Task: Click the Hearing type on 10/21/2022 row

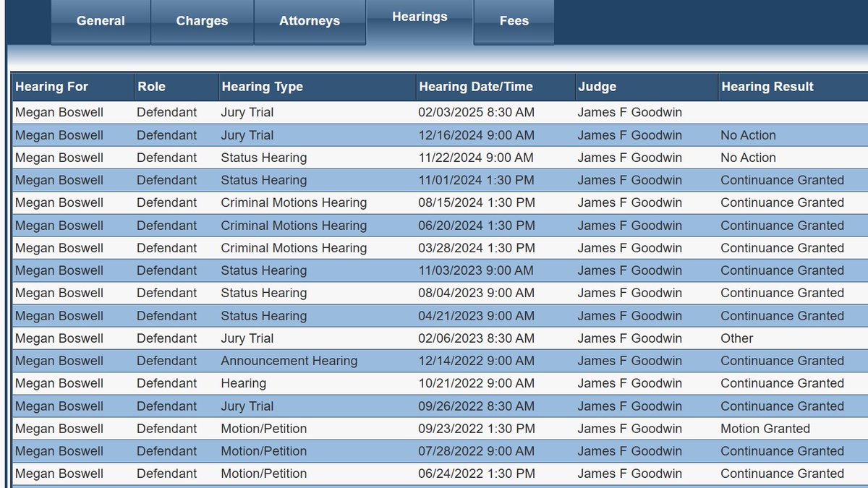Action: [244, 383]
